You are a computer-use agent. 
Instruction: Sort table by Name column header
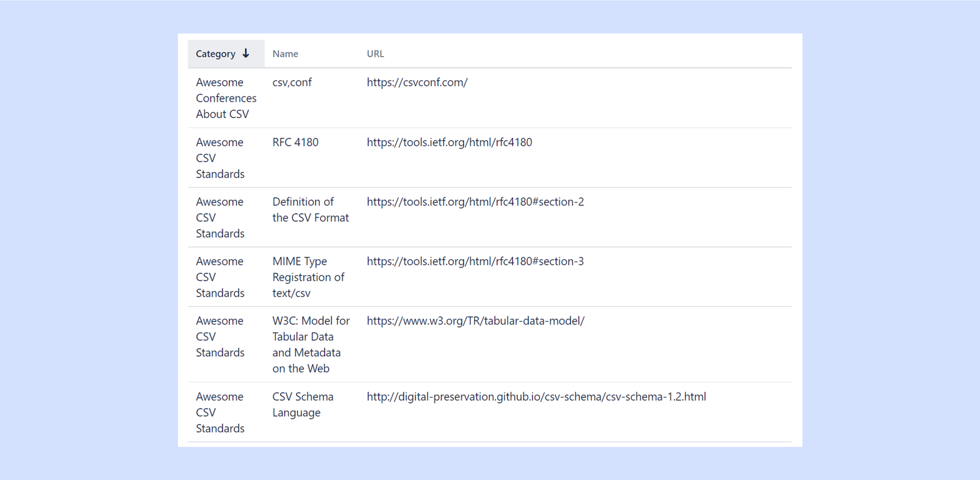[285, 54]
